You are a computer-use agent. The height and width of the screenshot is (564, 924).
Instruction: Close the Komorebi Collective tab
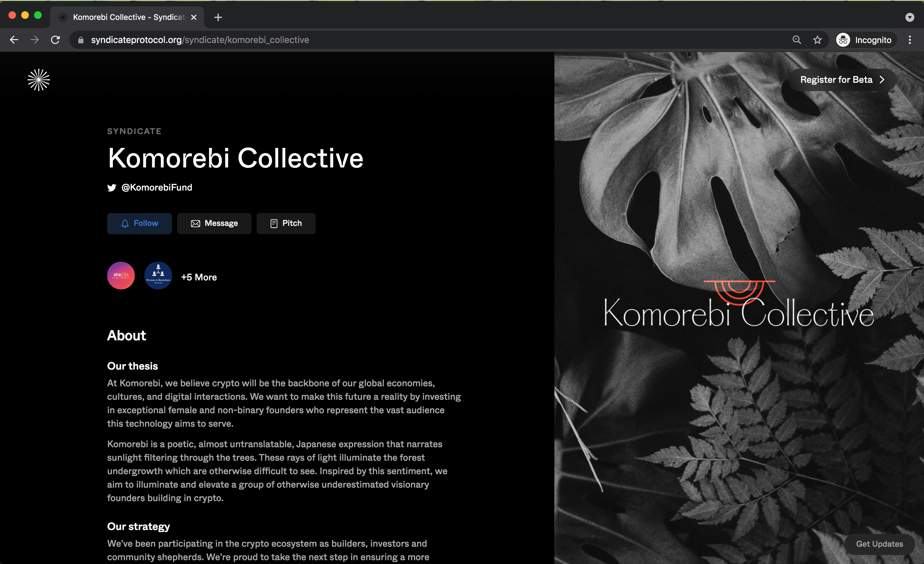pyautogui.click(x=194, y=17)
